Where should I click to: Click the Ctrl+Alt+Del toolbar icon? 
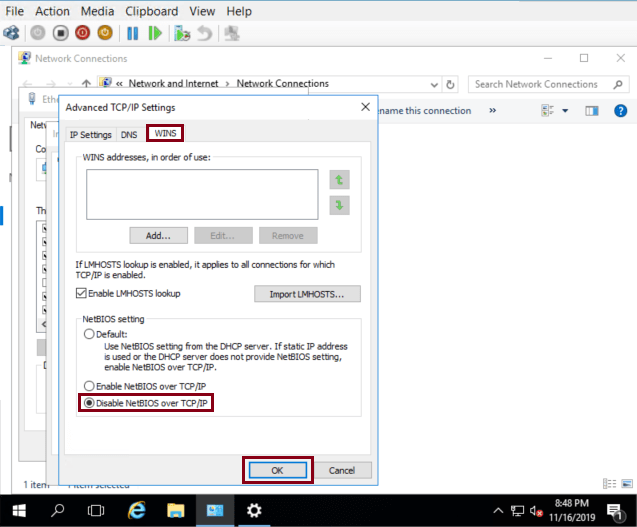tap(12, 33)
